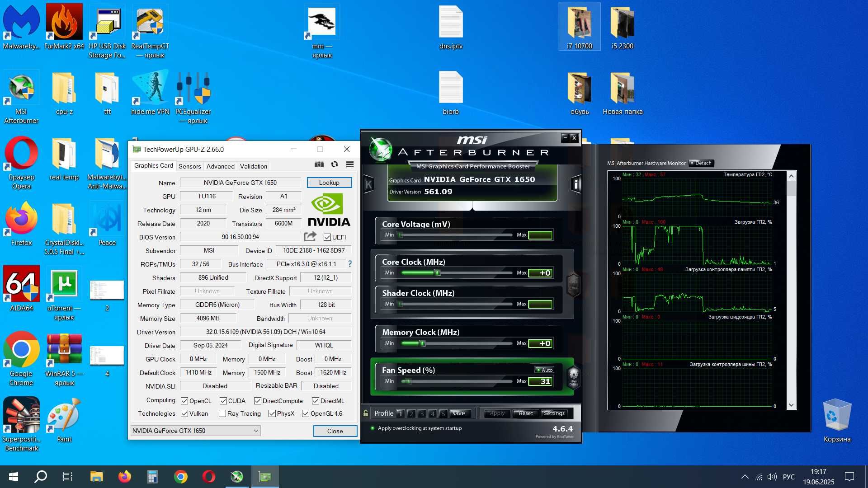868x488 pixels.
Task: Open Superposition Benchmark desktop icon
Action: pos(21,425)
